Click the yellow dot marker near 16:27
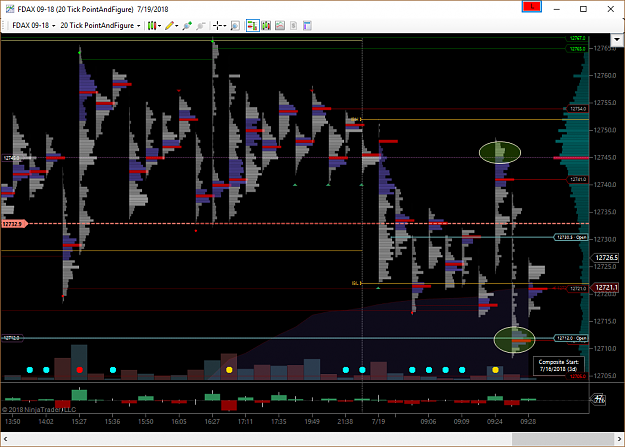 point(229,370)
